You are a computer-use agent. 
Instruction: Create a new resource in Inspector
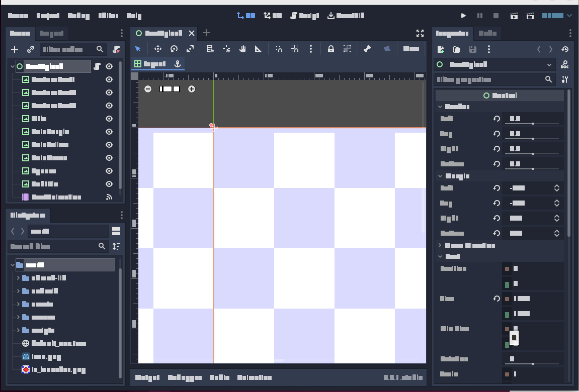click(x=441, y=49)
